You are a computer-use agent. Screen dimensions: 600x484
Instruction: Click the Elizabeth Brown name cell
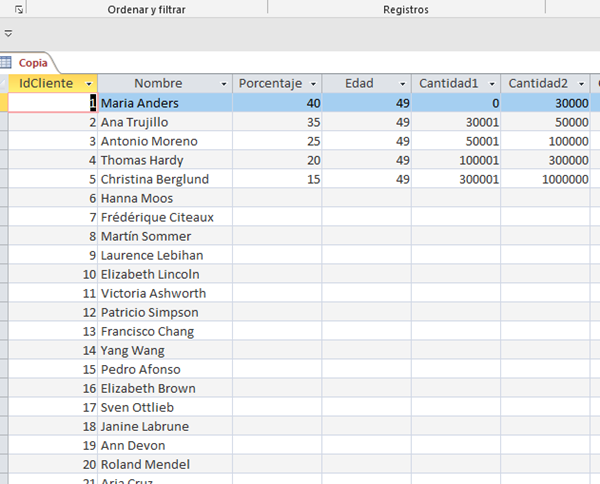pyautogui.click(x=165, y=388)
